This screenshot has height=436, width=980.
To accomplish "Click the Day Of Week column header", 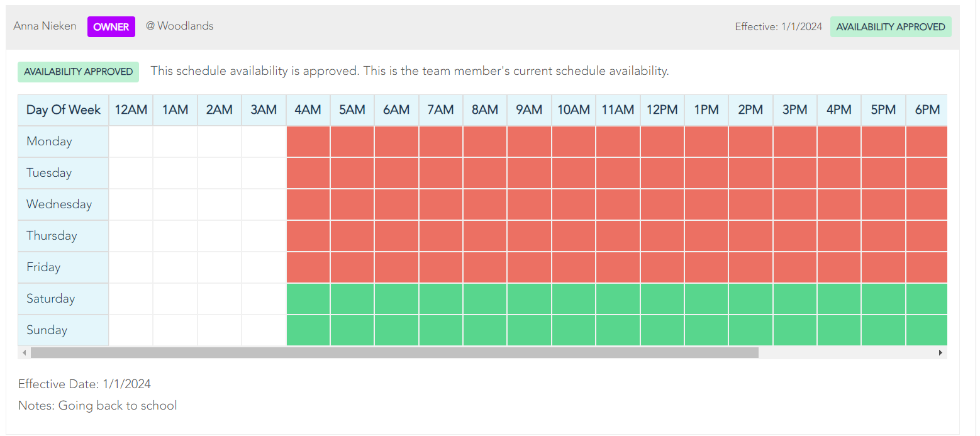I will pos(64,110).
